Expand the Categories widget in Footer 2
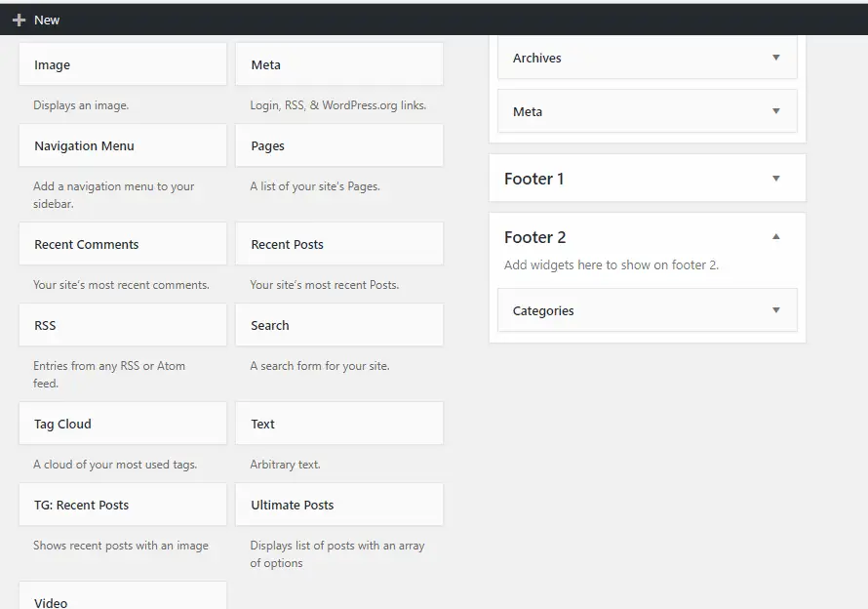 (776, 309)
